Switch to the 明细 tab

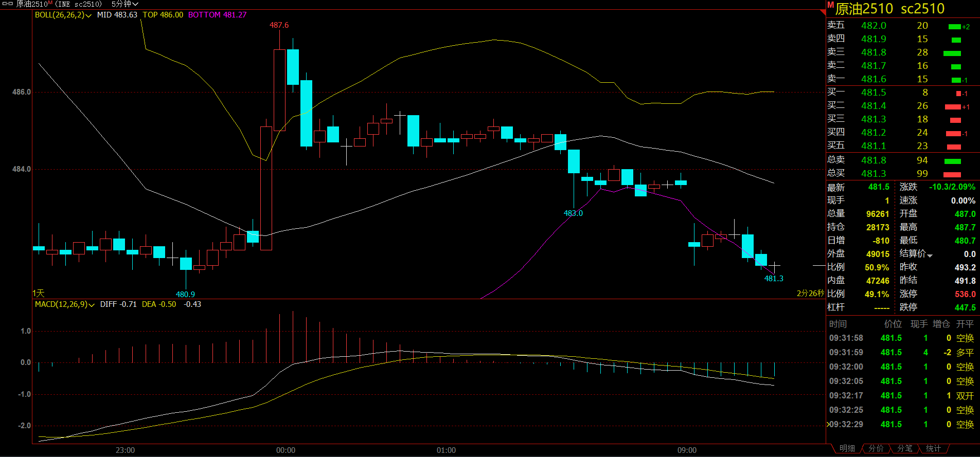click(847, 448)
